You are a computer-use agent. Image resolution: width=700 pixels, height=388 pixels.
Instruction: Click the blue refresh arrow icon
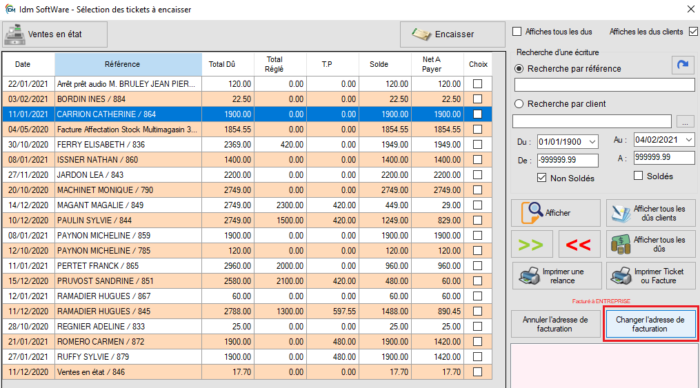pos(683,65)
